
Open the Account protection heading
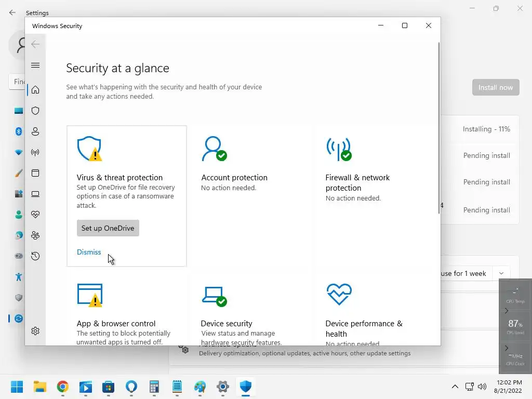point(234,178)
